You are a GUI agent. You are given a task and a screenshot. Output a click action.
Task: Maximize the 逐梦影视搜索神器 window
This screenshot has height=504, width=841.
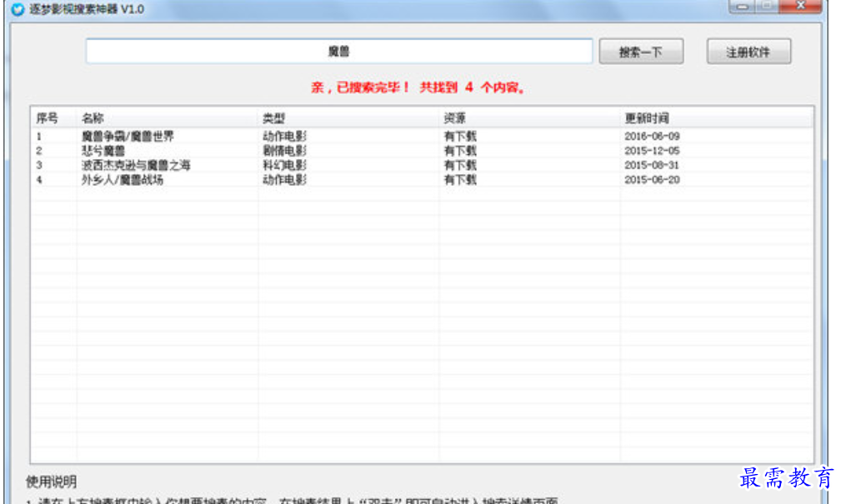click(x=767, y=6)
